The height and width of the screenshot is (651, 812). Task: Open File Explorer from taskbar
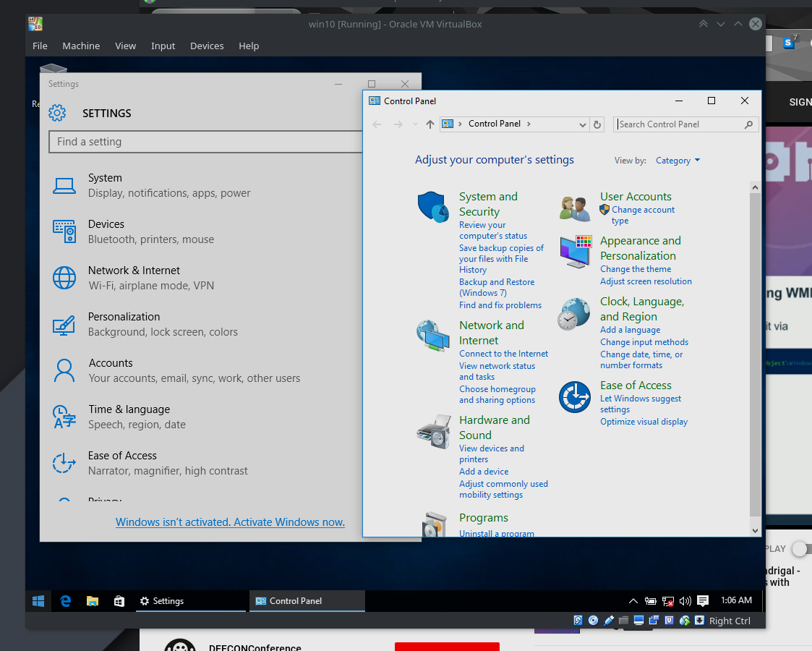[x=92, y=601]
